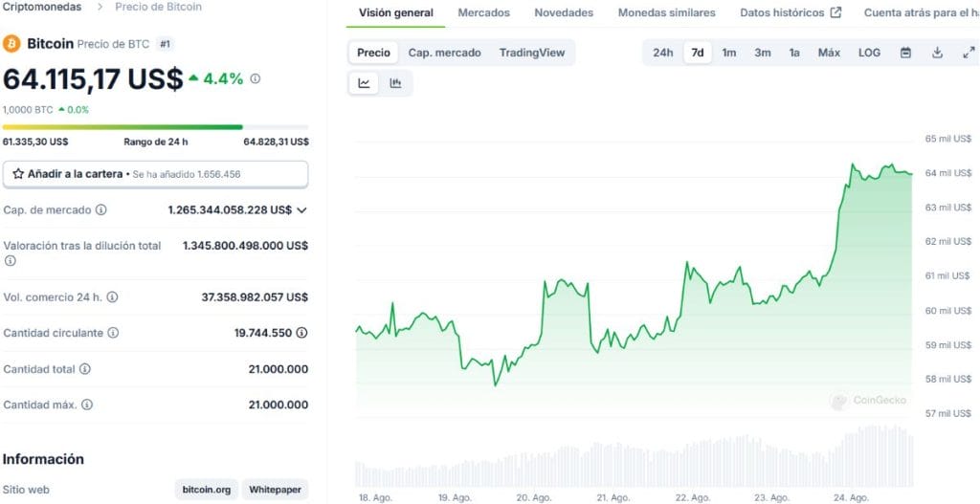Open the Datos históricos tab
The image size is (980, 504).
point(790,12)
